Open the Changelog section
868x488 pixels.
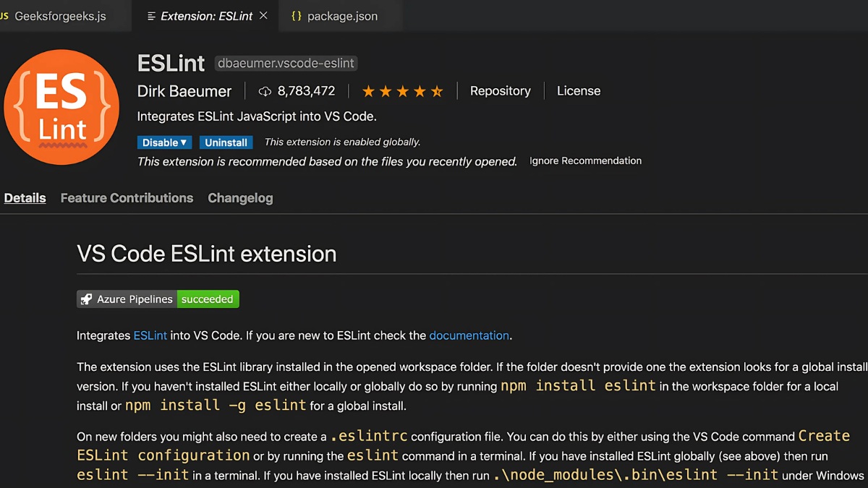[240, 197]
